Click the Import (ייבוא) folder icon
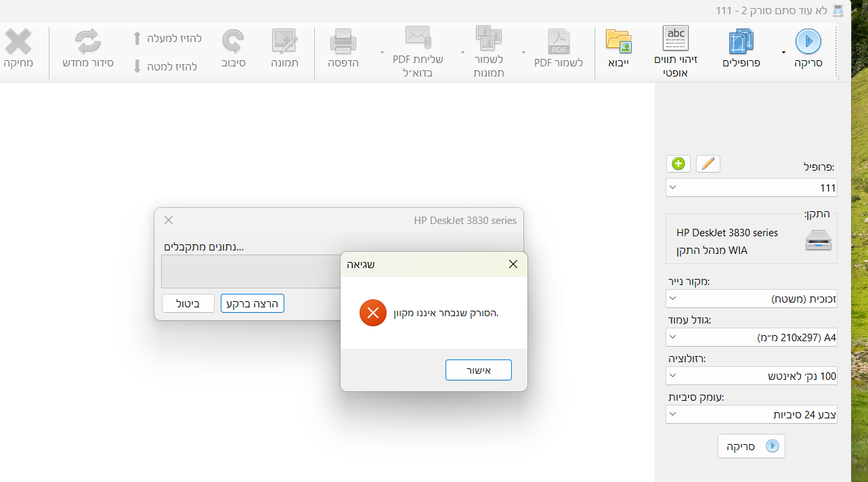The width and height of the screenshot is (868, 482). pos(619,42)
